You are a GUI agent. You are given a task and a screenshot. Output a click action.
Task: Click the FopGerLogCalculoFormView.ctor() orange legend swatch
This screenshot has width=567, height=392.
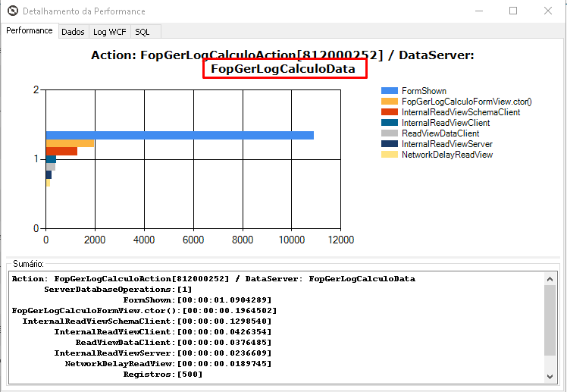click(x=390, y=102)
